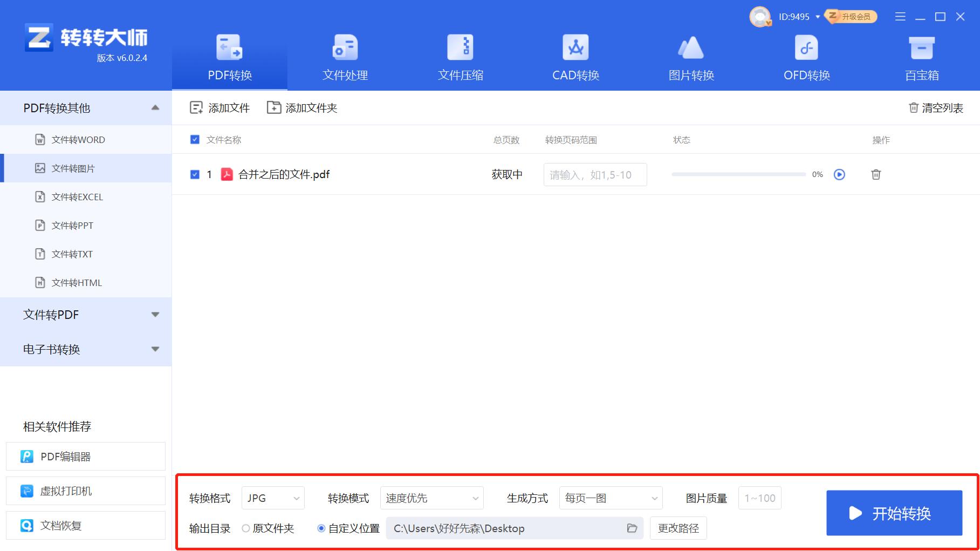Switch to the 文件处理 tab
The height and width of the screenshot is (551, 980).
[x=345, y=57]
